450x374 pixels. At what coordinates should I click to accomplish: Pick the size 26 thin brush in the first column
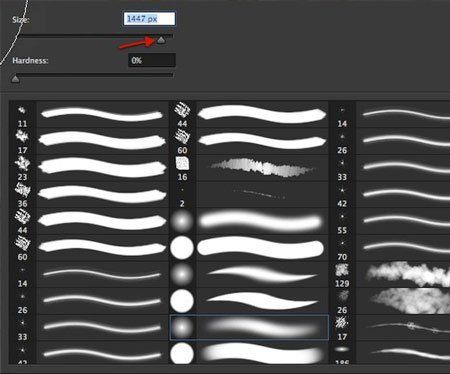[89, 301]
